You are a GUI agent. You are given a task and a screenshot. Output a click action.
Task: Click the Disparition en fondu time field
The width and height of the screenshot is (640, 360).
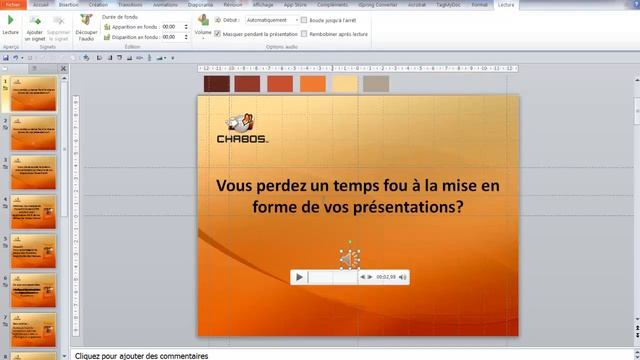pos(172,37)
